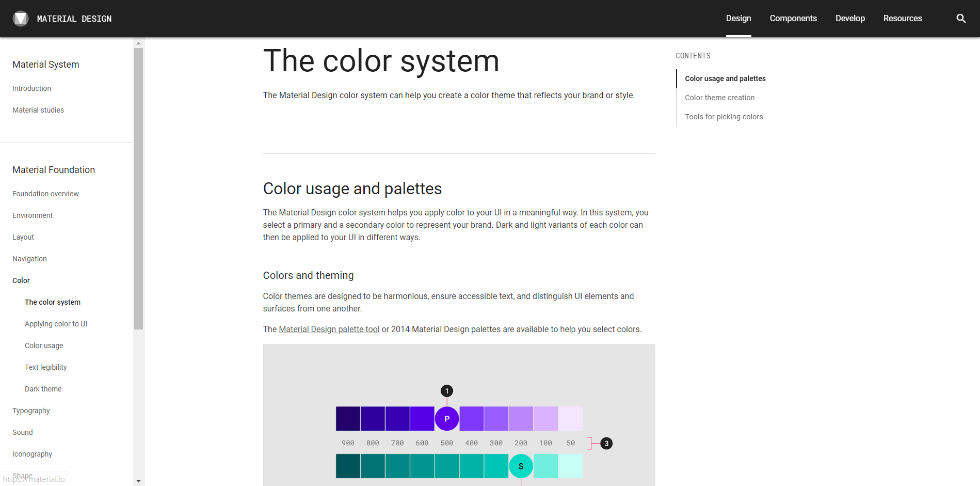Click the purple 200 swatch
The image size is (980, 486).
point(521,418)
